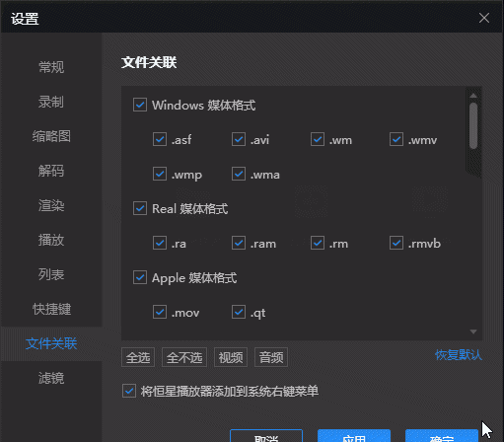Go to the 渲染 settings tab

point(51,205)
